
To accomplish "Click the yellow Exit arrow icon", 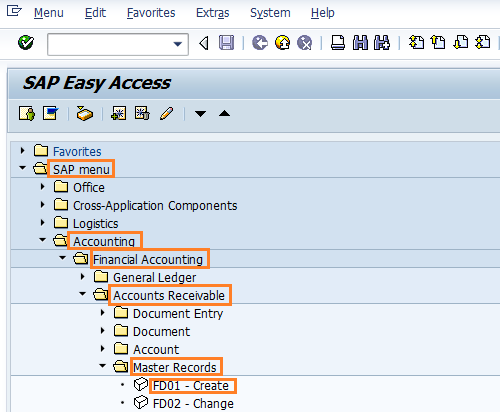I will pyautogui.click(x=282, y=43).
